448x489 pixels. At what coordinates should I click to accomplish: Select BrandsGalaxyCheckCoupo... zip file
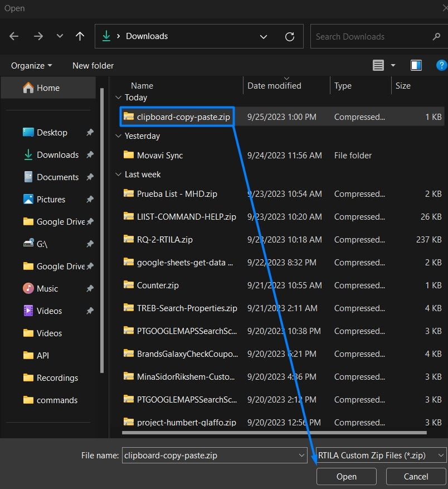[x=187, y=354]
